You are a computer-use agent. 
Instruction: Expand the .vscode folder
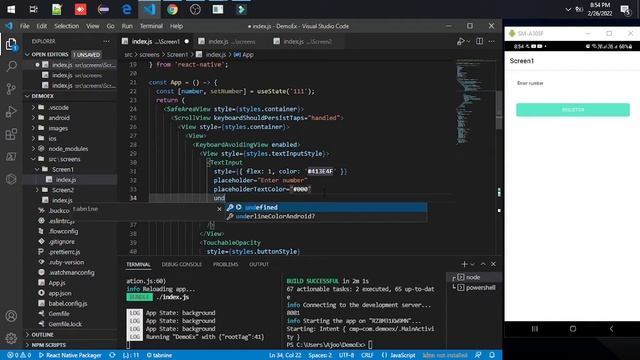(33, 107)
